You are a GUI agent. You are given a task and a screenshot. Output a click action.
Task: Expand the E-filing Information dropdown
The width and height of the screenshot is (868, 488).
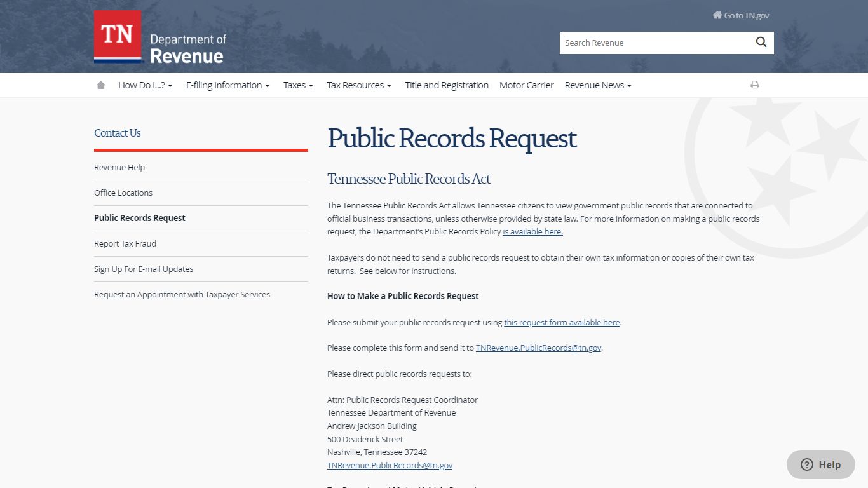pyautogui.click(x=227, y=85)
